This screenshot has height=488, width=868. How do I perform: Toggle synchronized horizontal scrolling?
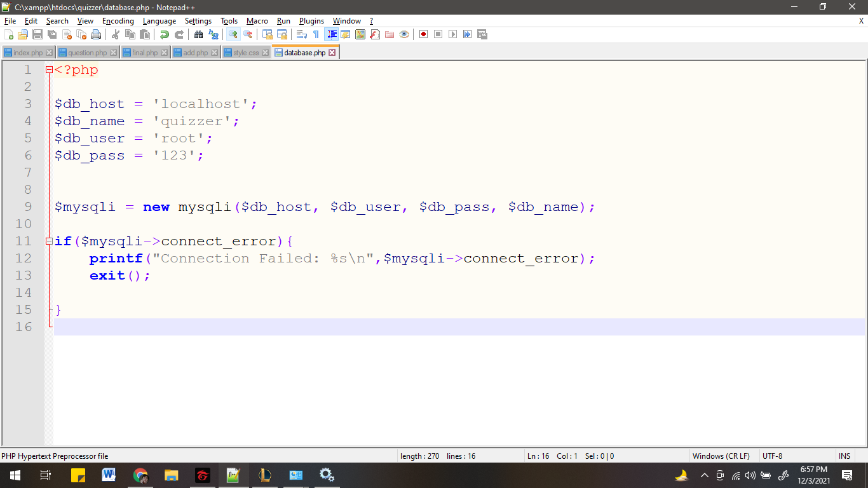tap(282, 34)
